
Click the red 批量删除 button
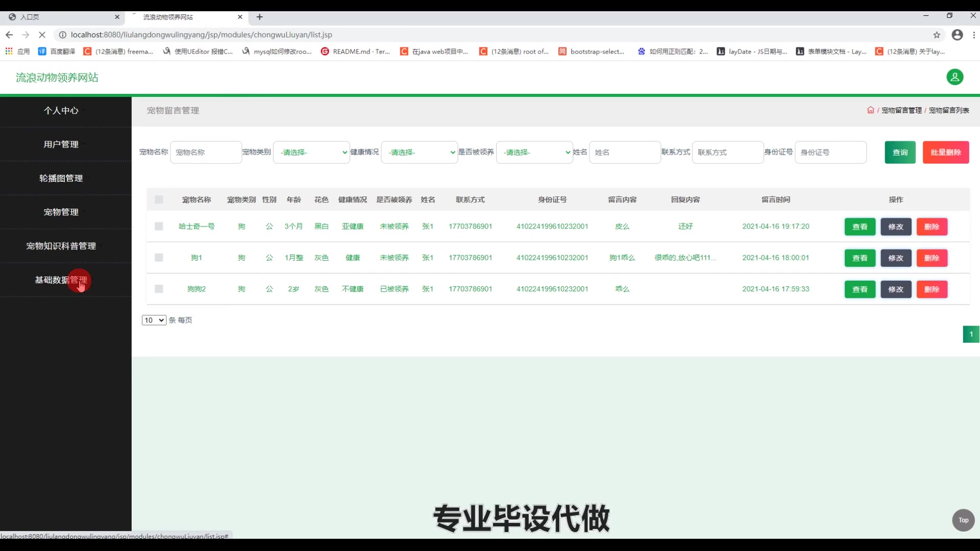(945, 152)
